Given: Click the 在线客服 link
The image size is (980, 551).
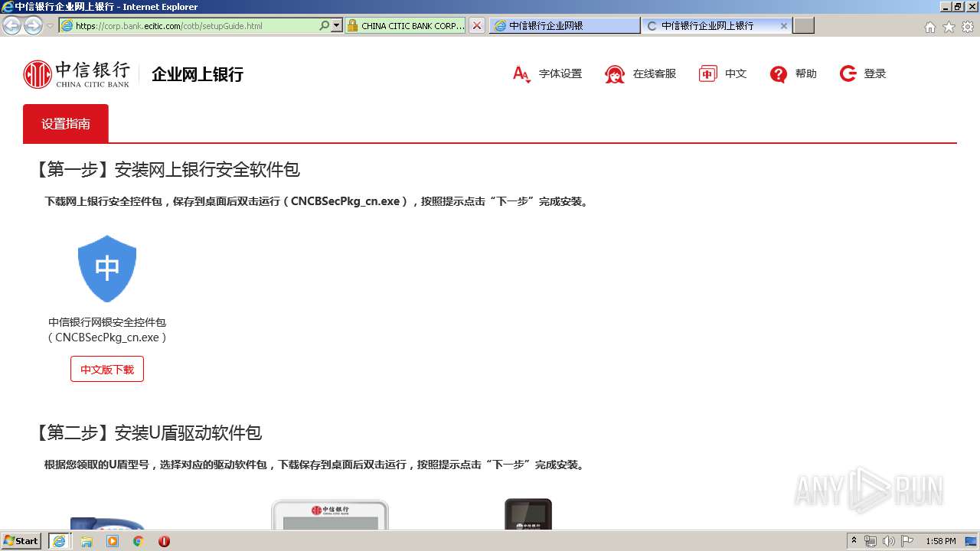Looking at the screenshot, I should [x=655, y=74].
